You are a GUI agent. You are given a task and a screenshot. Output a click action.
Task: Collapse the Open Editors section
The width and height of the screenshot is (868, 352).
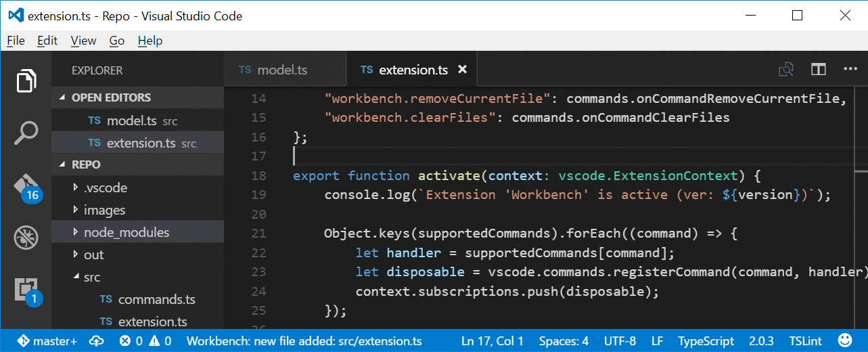tap(137, 97)
